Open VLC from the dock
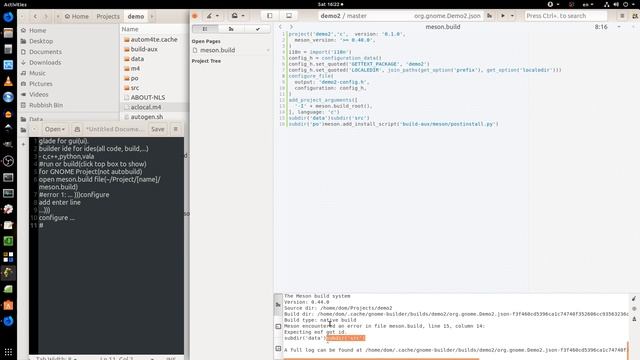The image size is (640, 360). (x=8, y=81)
